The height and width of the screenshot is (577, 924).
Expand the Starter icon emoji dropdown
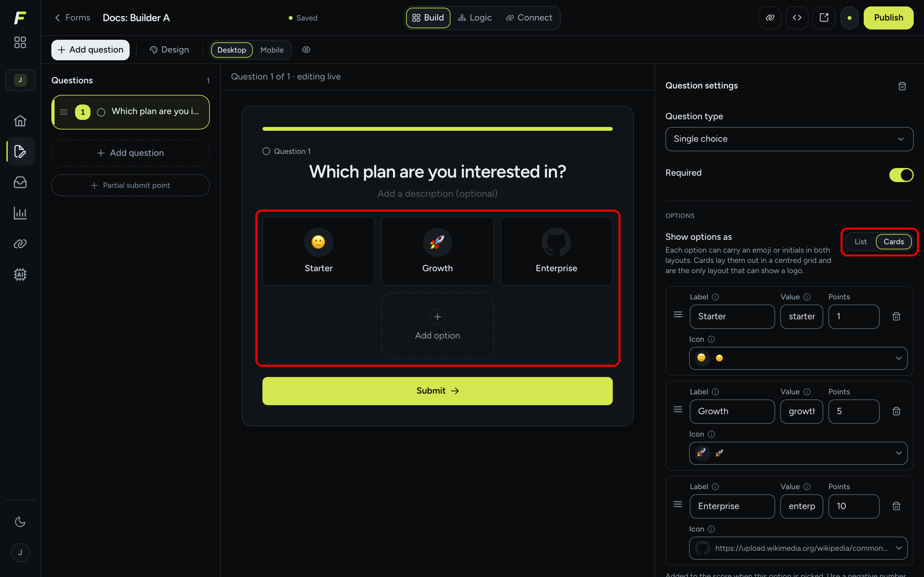tap(798, 358)
